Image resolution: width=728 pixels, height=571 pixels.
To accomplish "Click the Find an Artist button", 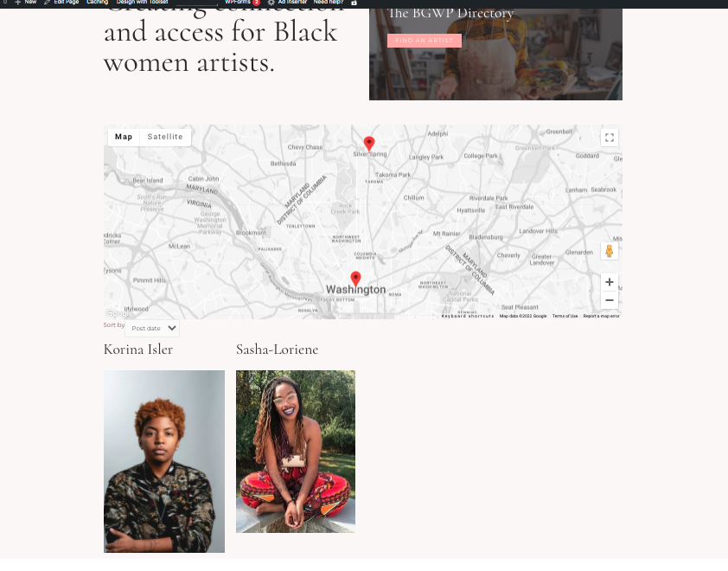I will click(x=425, y=41).
